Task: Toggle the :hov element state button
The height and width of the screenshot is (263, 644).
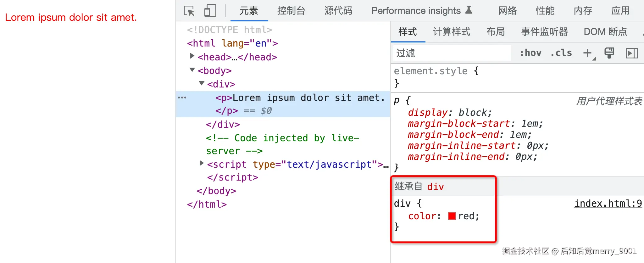Action: click(x=530, y=53)
